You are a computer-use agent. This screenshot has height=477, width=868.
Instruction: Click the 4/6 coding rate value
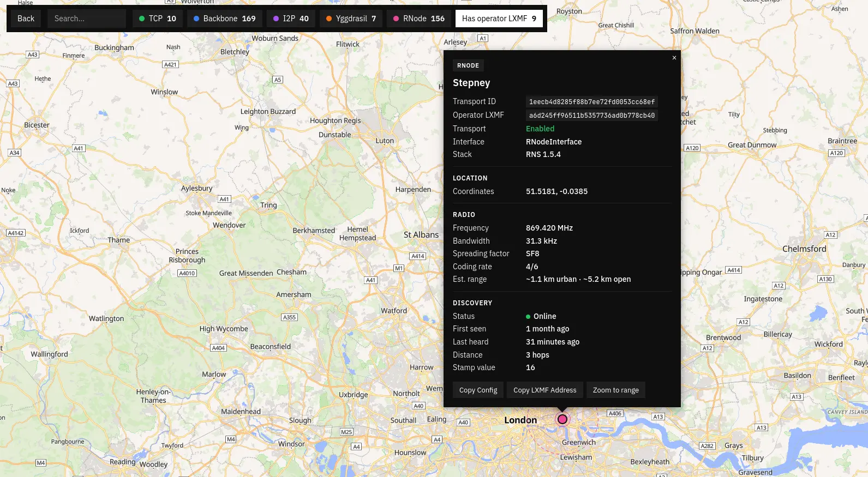click(532, 267)
